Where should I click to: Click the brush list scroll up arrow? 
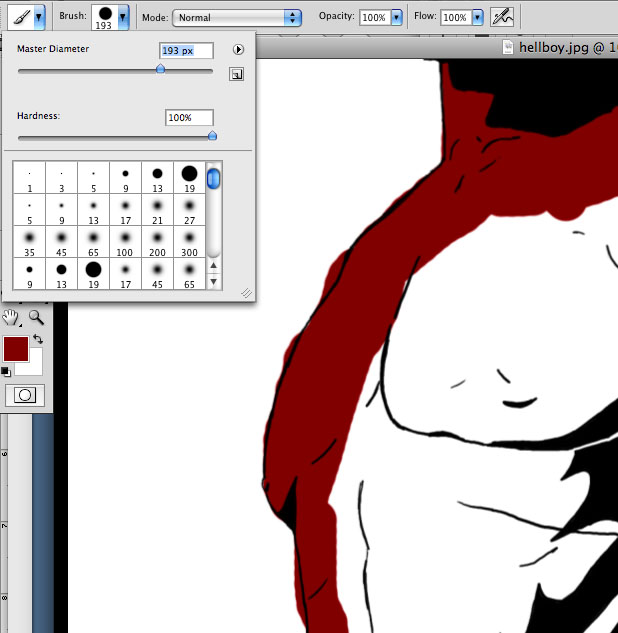coord(214,266)
